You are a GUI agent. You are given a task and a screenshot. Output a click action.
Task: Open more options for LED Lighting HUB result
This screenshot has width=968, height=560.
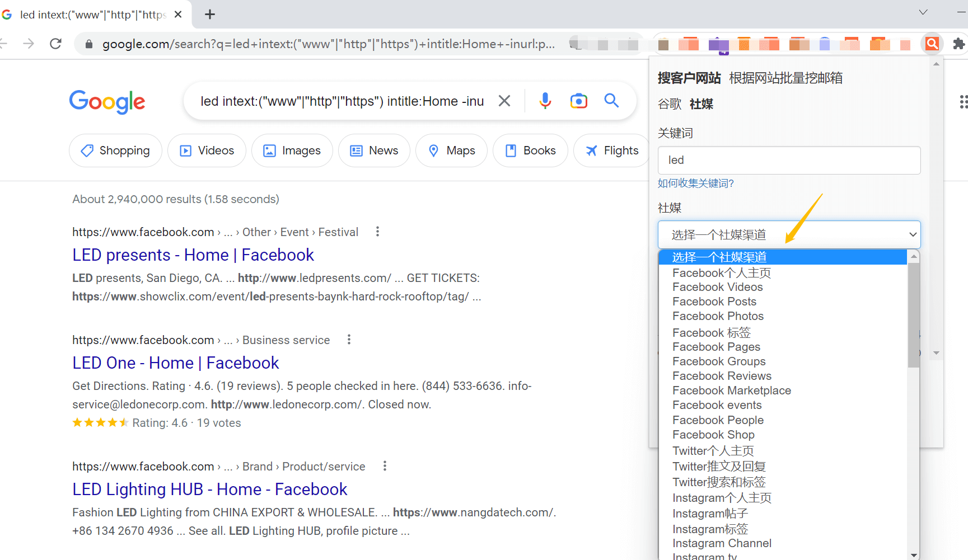[x=385, y=466]
